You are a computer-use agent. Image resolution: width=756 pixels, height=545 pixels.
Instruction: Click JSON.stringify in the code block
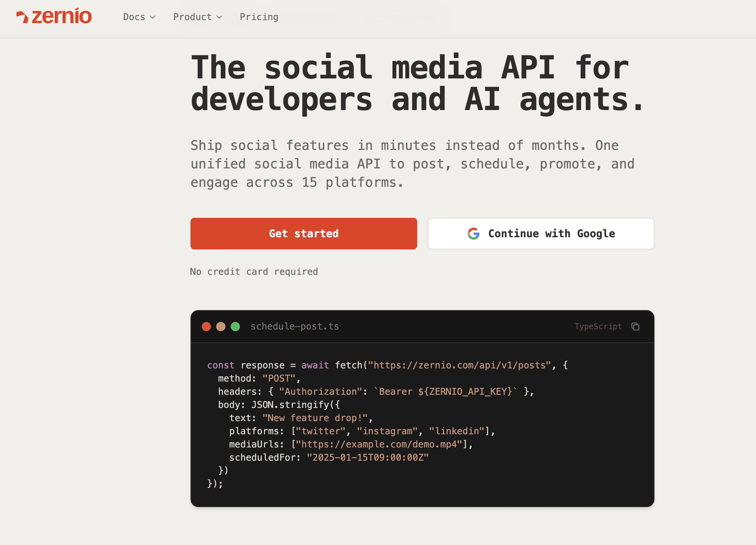290,405
